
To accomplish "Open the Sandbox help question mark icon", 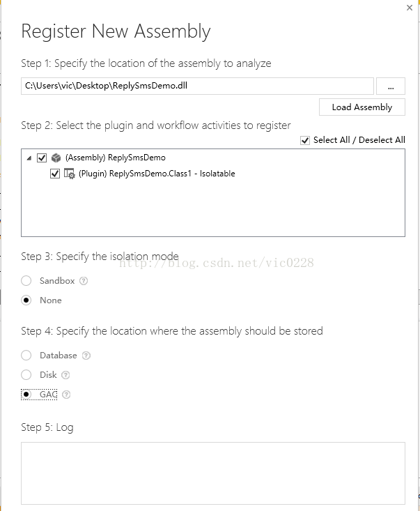I will (84, 281).
